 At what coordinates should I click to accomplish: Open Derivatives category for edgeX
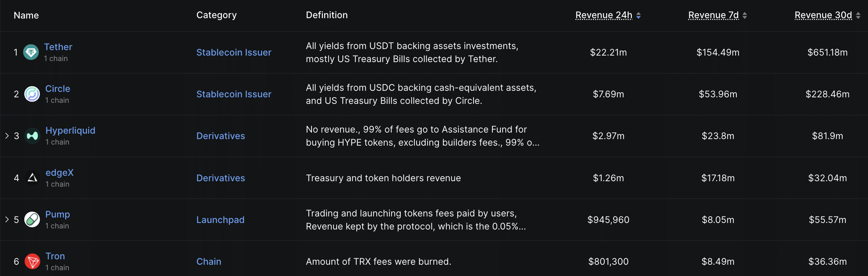221,178
